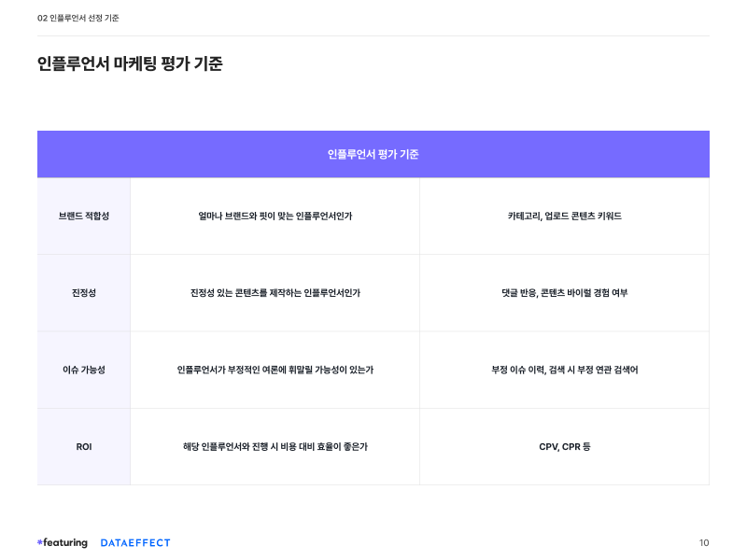Click the cell 댓글 반응, 콘텐츠 바이럴 경험 여부
747x560 pixels.
click(565, 293)
